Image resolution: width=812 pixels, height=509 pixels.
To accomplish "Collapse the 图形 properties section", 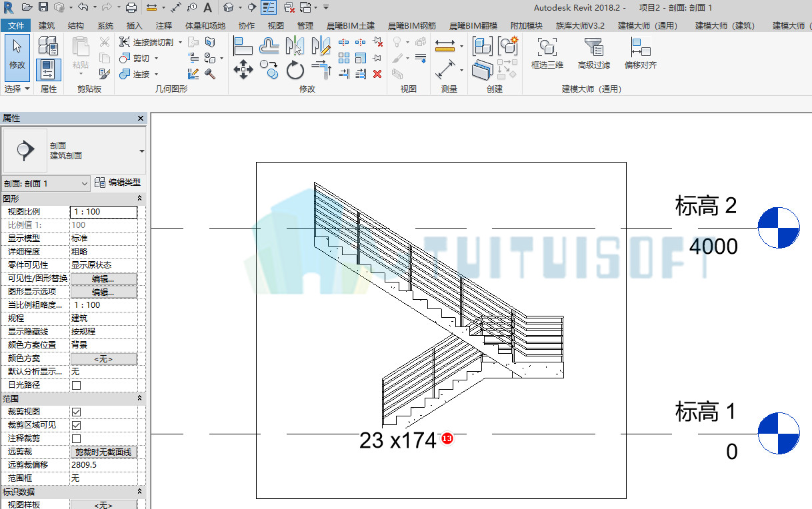I will point(139,199).
